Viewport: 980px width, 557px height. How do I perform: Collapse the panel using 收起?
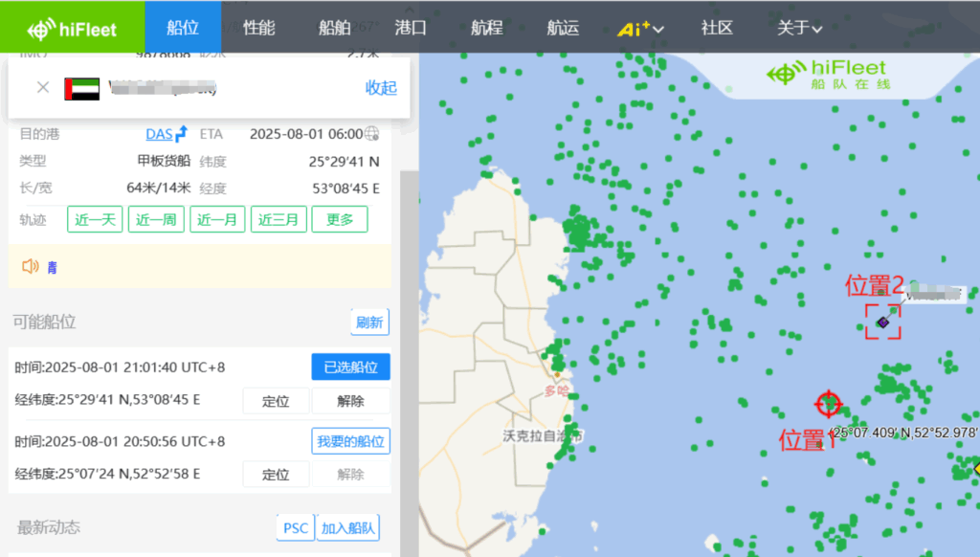tap(381, 88)
